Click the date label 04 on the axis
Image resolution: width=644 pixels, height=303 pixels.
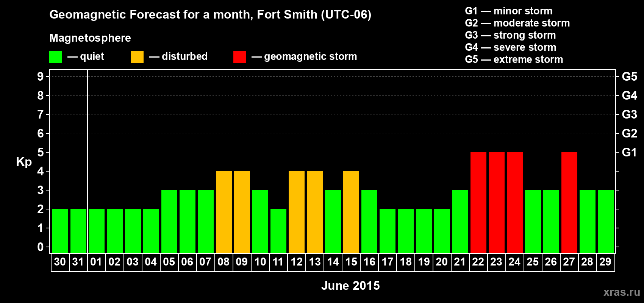[151, 262]
